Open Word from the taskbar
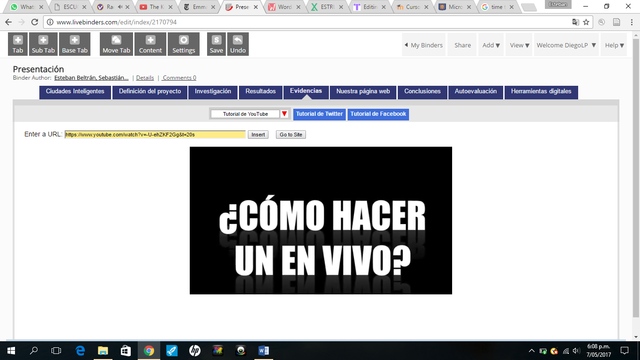This screenshot has height=360, width=640. [x=263, y=351]
